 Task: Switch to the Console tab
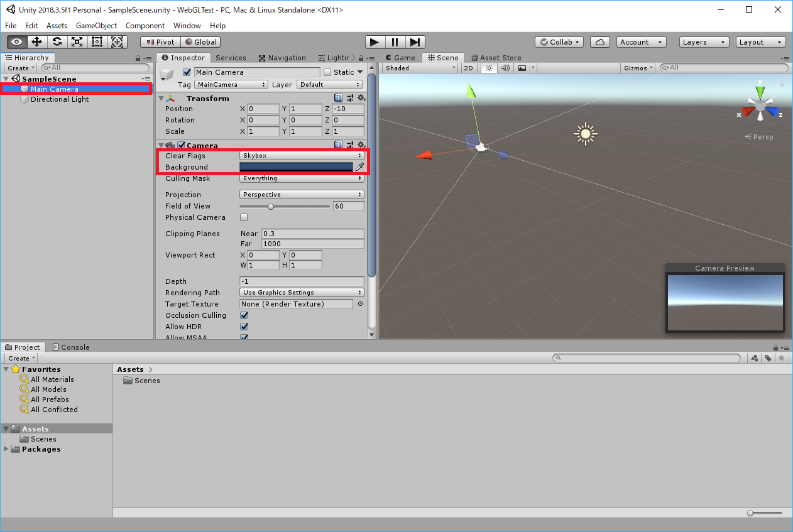[70, 347]
